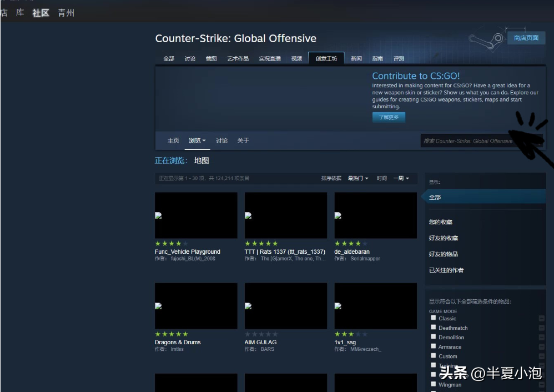The height and width of the screenshot is (392, 554).
Task: Exclude Wingman mode with its minus icon
Action: point(542,385)
